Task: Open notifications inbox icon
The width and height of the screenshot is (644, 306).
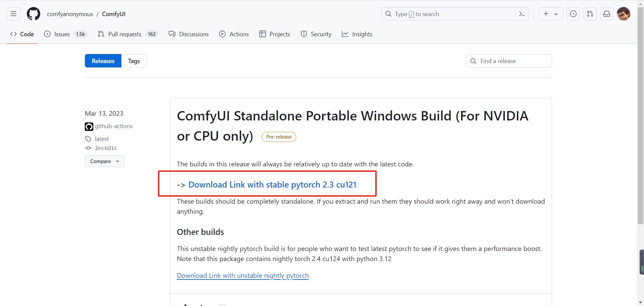Action: (x=607, y=14)
